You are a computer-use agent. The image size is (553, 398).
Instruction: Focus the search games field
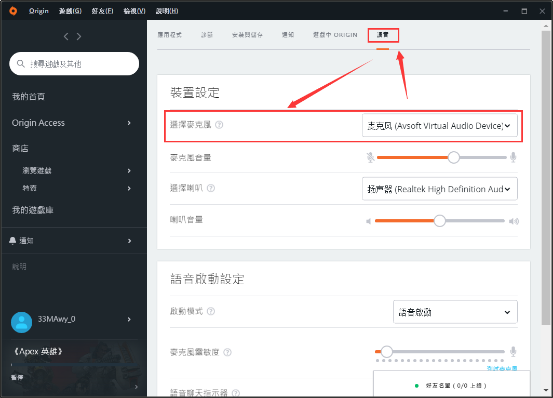pyautogui.click(x=74, y=64)
